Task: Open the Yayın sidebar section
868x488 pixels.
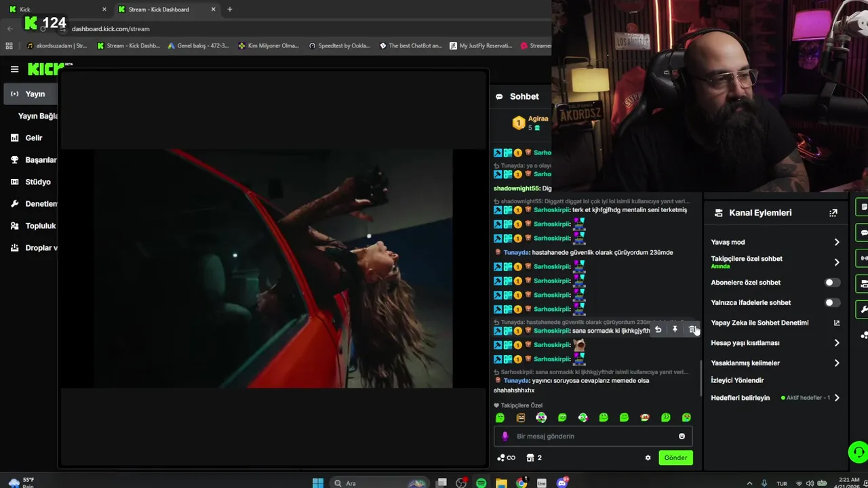Action: point(31,94)
